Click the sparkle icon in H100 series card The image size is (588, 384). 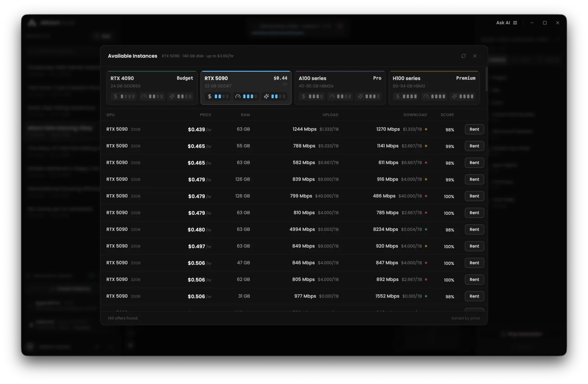tap(454, 96)
